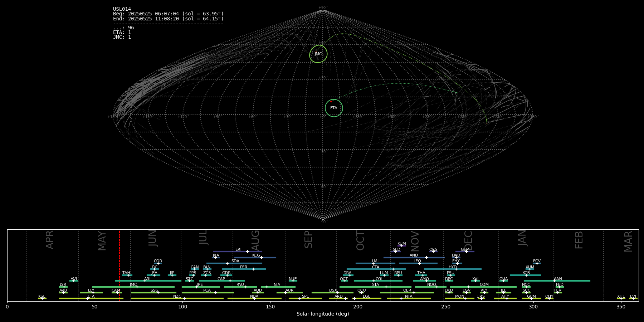Click the SSG shower bar in timeline
Viewport: 644px width, 322px height.
coord(153,293)
